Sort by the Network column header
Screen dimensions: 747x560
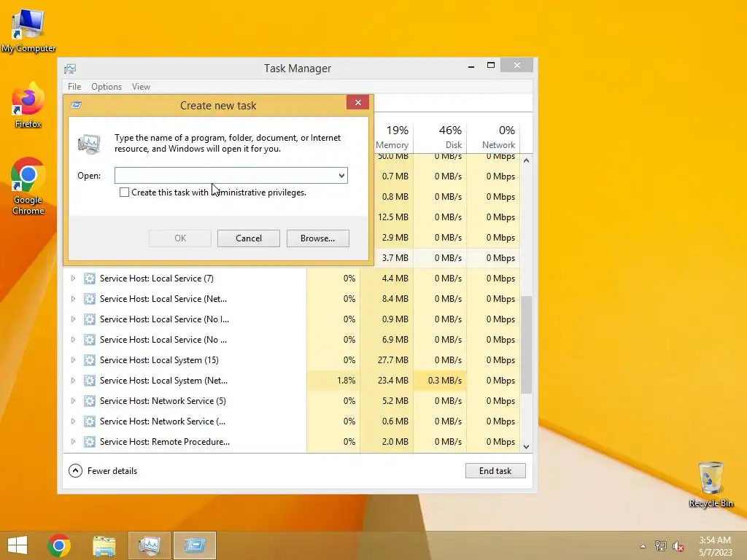click(494, 136)
